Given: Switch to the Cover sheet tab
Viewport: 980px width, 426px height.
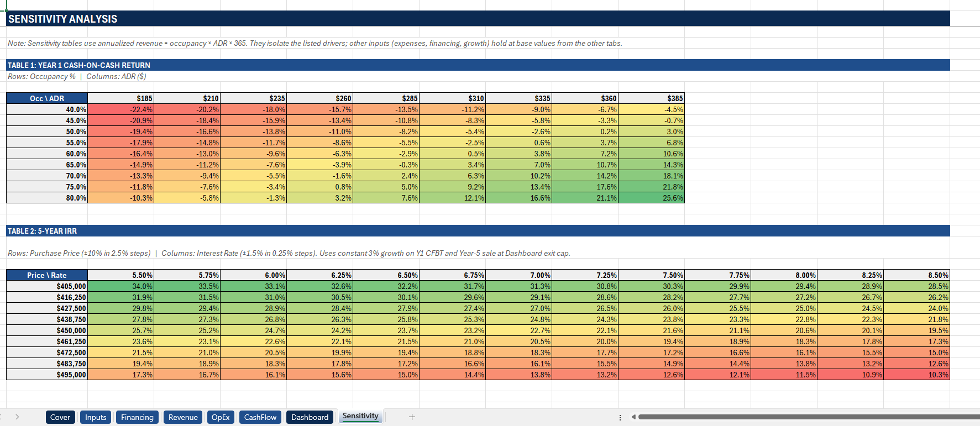Looking at the screenshot, I should 60,417.
